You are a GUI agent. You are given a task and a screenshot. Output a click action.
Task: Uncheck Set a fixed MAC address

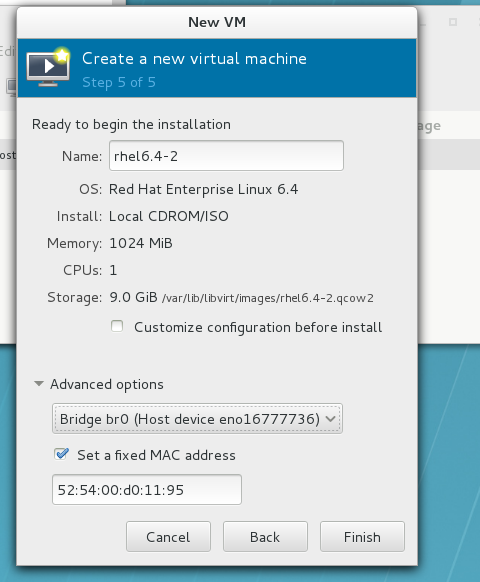coord(61,454)
